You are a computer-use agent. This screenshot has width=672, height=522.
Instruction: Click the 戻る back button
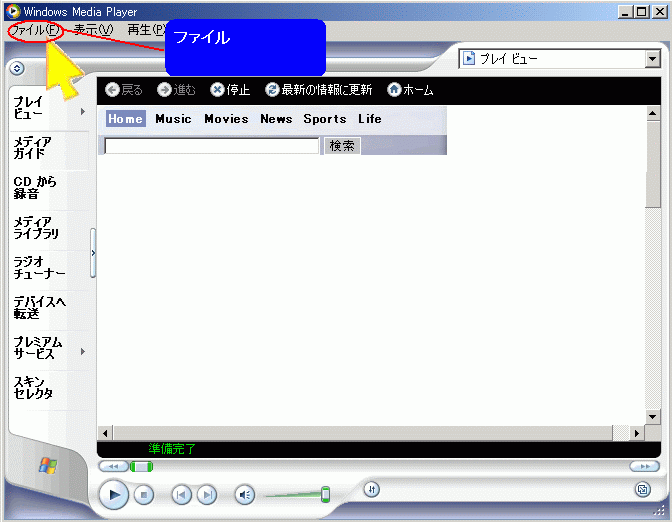[x=123, y=90]
